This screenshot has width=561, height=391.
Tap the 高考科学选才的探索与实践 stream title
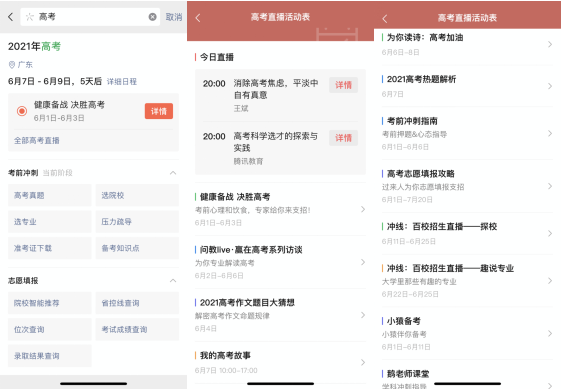pos(275,142)
